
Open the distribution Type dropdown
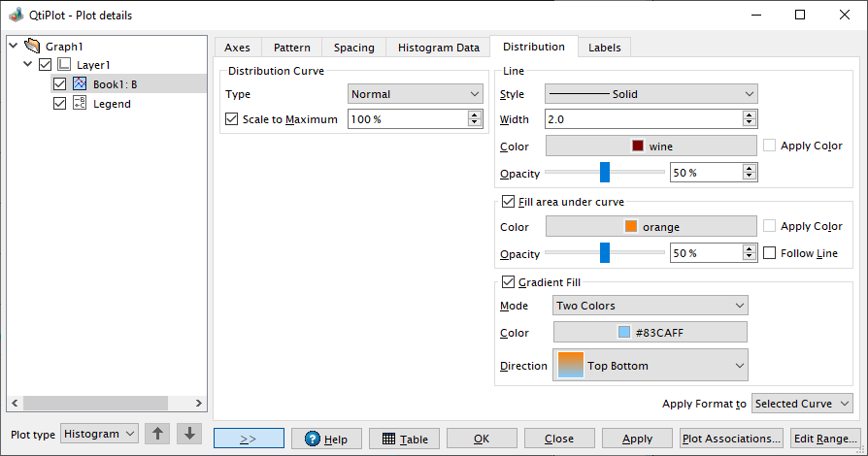click(416, 94)
